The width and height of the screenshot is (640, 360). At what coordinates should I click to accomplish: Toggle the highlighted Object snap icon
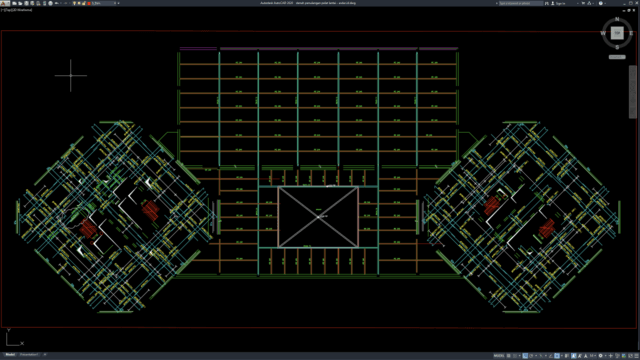(x=557, y=356)
